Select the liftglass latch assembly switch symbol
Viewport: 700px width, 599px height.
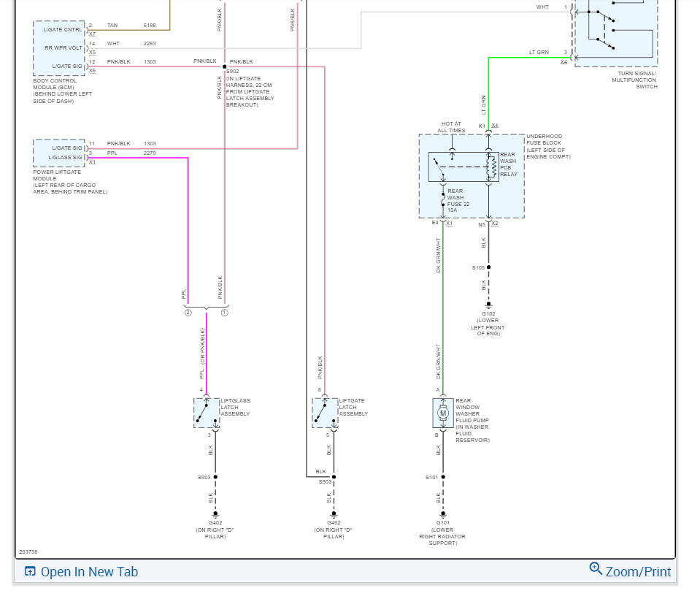pyautogui.click(x=207, y=413)
